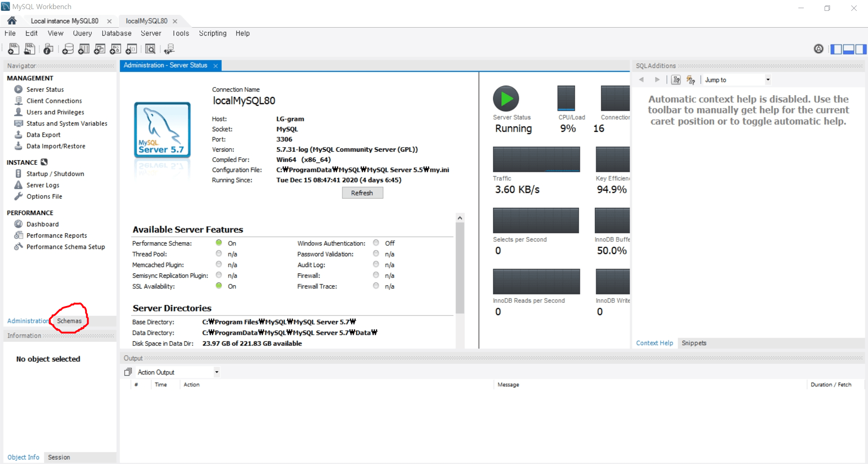
Task: Open the object inspector icon
Action: 48,49
